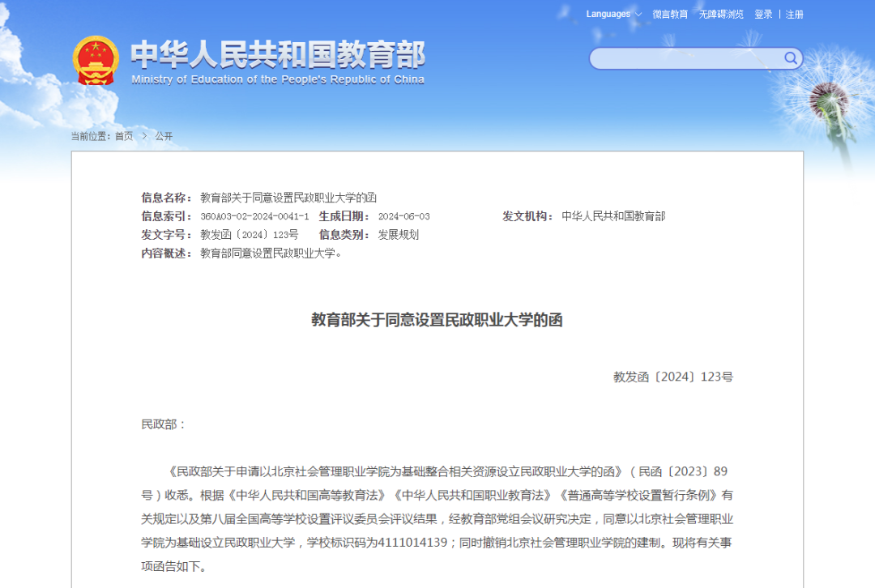This screenshot has height=588, width=875.
Task: Click the centered article heading
Action: [x=437, y=320]
